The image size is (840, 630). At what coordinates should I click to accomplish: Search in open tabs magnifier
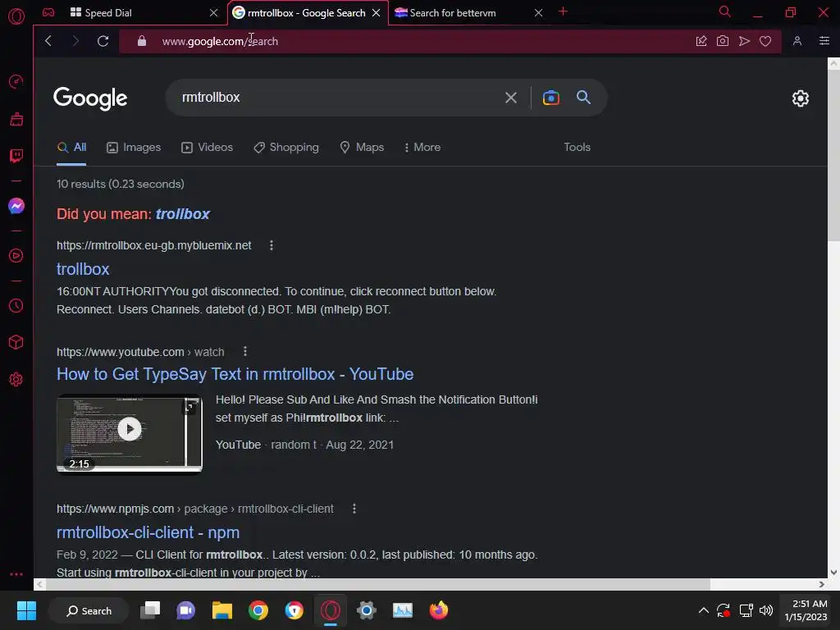click(724, 11)
